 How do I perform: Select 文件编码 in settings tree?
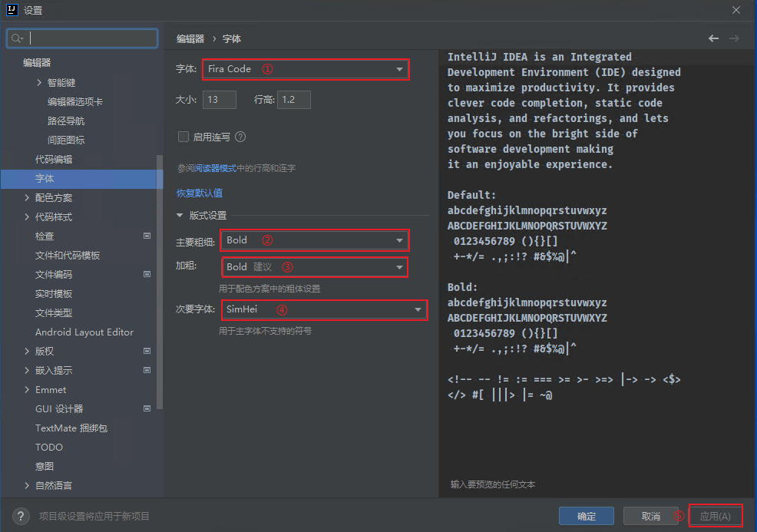(x=54, y=274)
